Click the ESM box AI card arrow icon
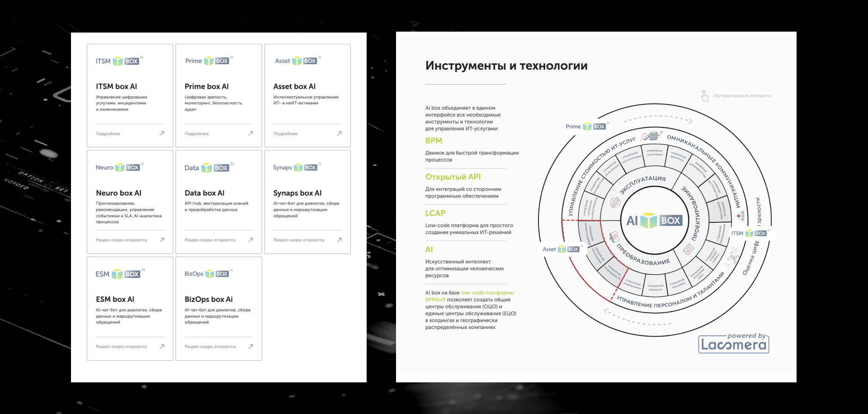 (162, 347)
